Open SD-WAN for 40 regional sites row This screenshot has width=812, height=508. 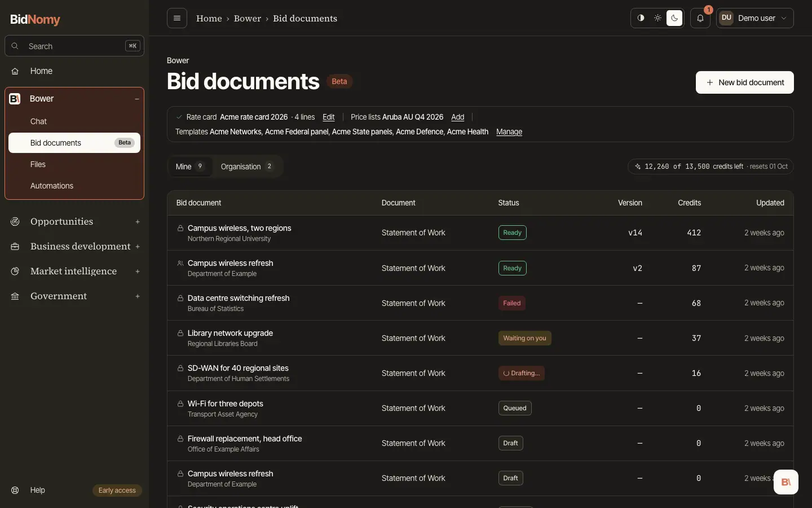coord(480,373)
